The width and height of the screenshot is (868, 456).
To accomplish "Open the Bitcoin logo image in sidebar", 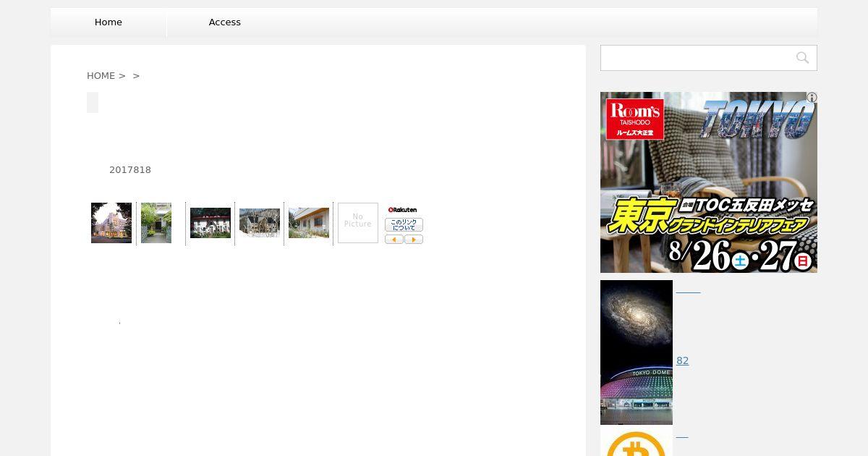I will (x=637, y=441).
